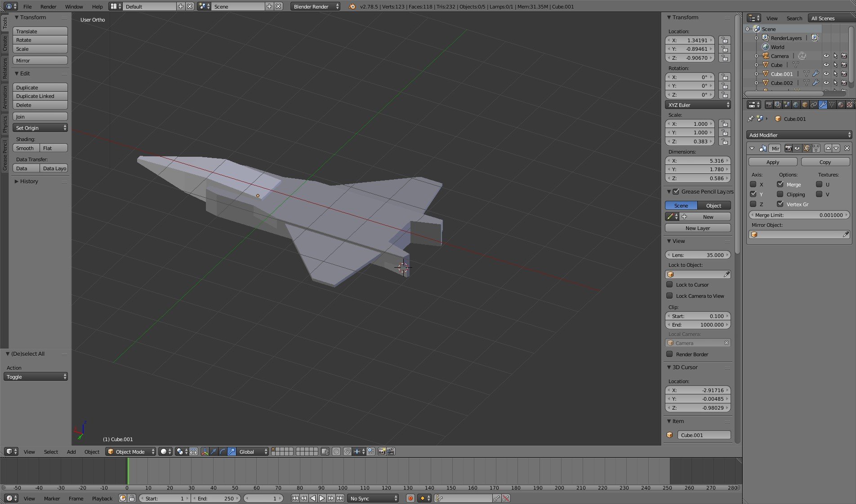The image size is (856, 504).
Task: Open the XYZ Euler rotation mode dropdown
Action: point(698,105)
